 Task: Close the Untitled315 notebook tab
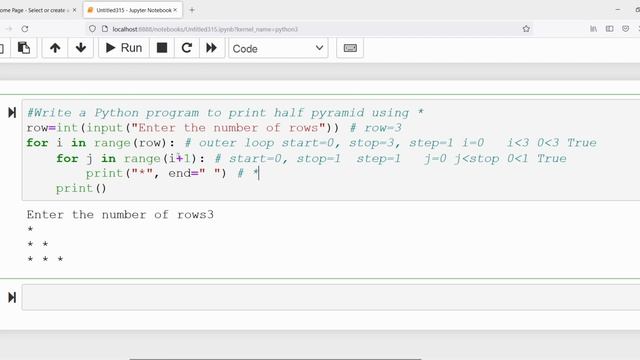[175, 10]
